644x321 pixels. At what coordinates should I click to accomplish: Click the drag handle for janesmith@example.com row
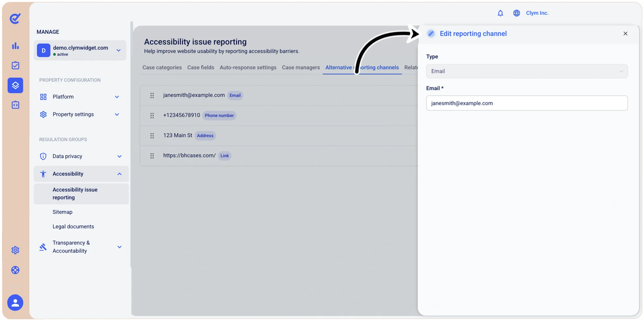[x=152, y=95]
